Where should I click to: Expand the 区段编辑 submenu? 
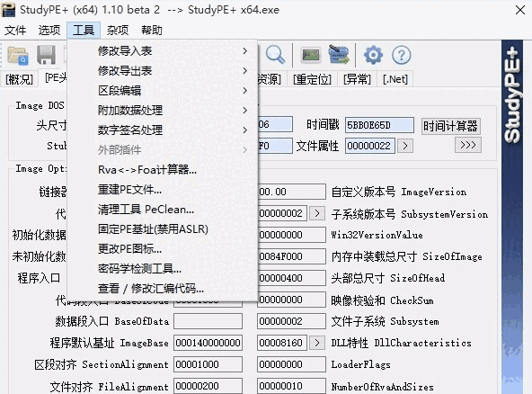(x=163, y=90)
